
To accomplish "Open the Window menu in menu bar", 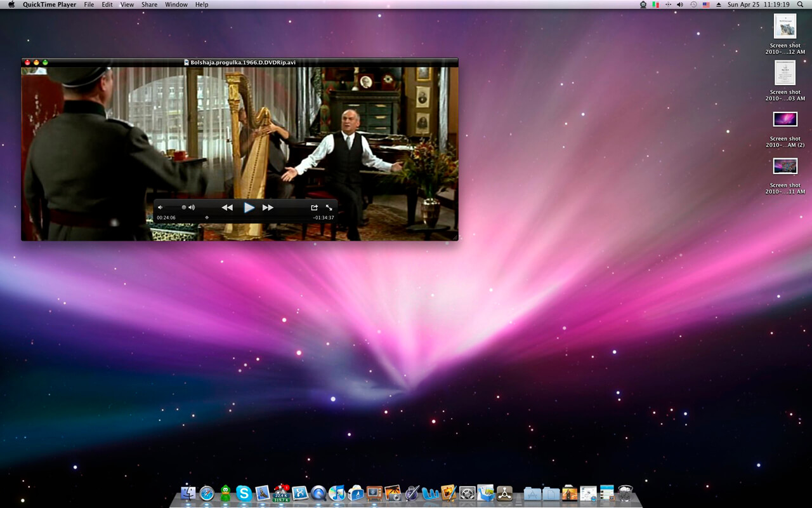I will point(176,4).
